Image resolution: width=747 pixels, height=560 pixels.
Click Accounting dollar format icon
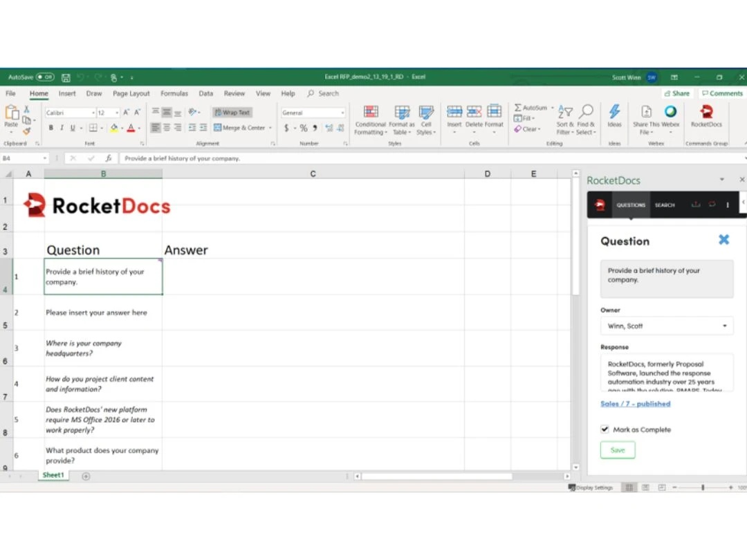tap(286, 128)
